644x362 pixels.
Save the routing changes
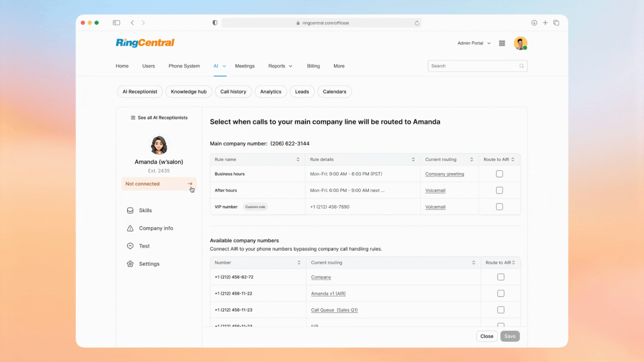[x=510, y=336]
